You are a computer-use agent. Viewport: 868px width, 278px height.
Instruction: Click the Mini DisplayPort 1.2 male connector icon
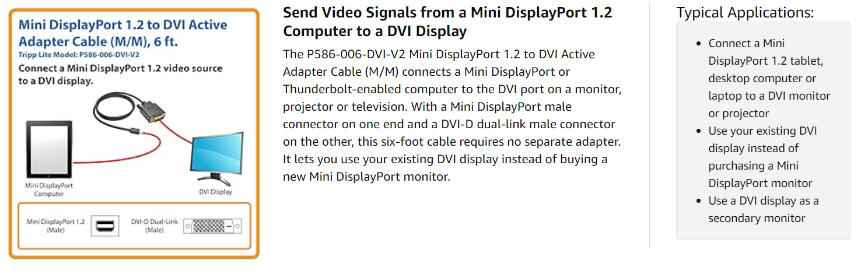click(106, 226)
